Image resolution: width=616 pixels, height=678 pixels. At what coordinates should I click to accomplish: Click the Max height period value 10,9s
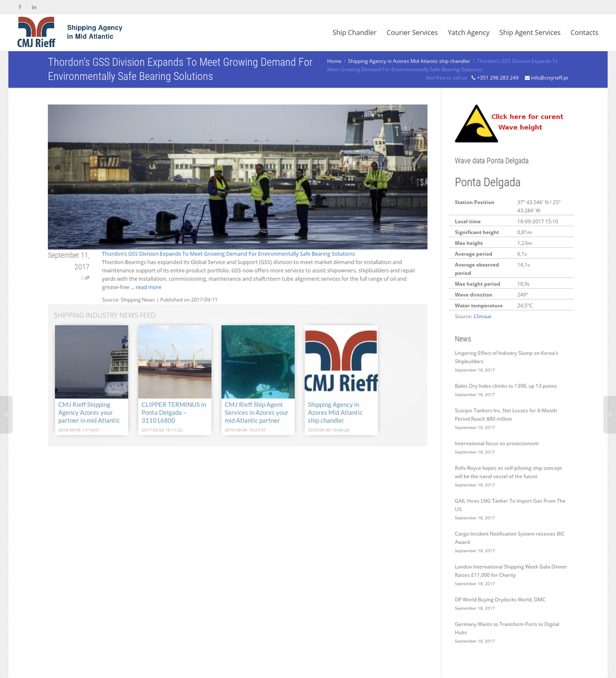coord(524,284)
